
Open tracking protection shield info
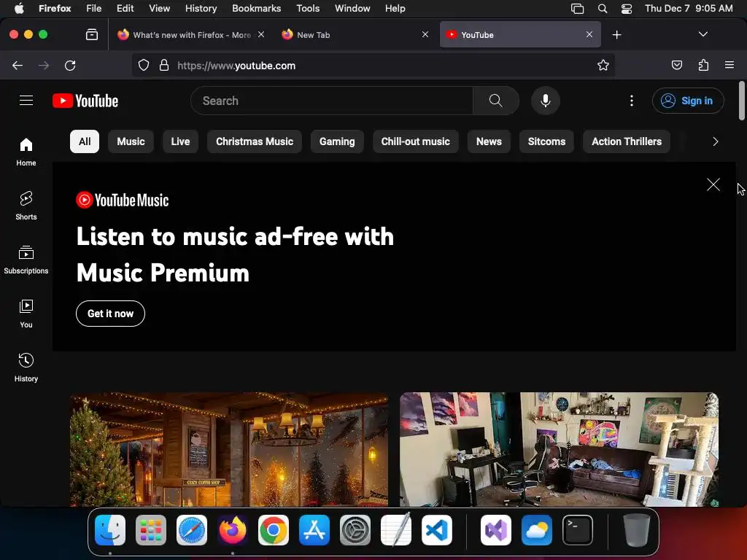click(x=144, y=65)
